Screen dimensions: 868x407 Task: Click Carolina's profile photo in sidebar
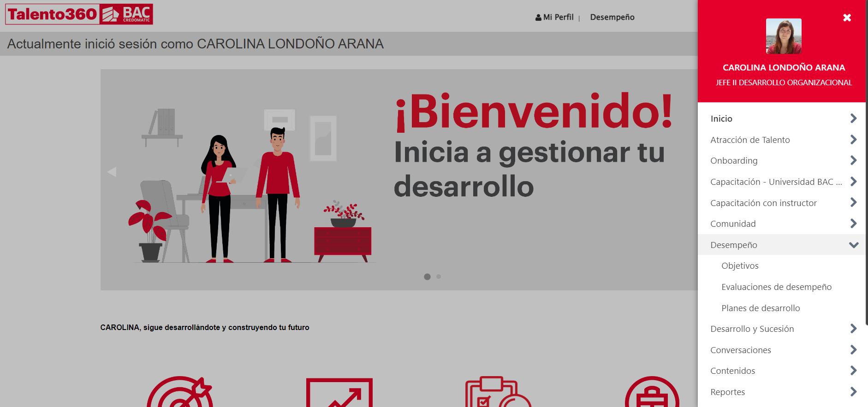[784, 36]
